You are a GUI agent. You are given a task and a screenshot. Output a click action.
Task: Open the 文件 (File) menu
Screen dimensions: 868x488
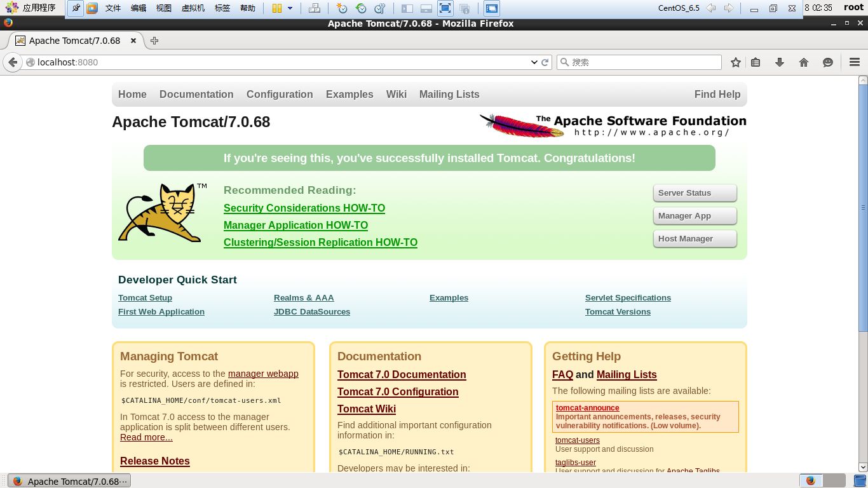[x=113, y=8]
